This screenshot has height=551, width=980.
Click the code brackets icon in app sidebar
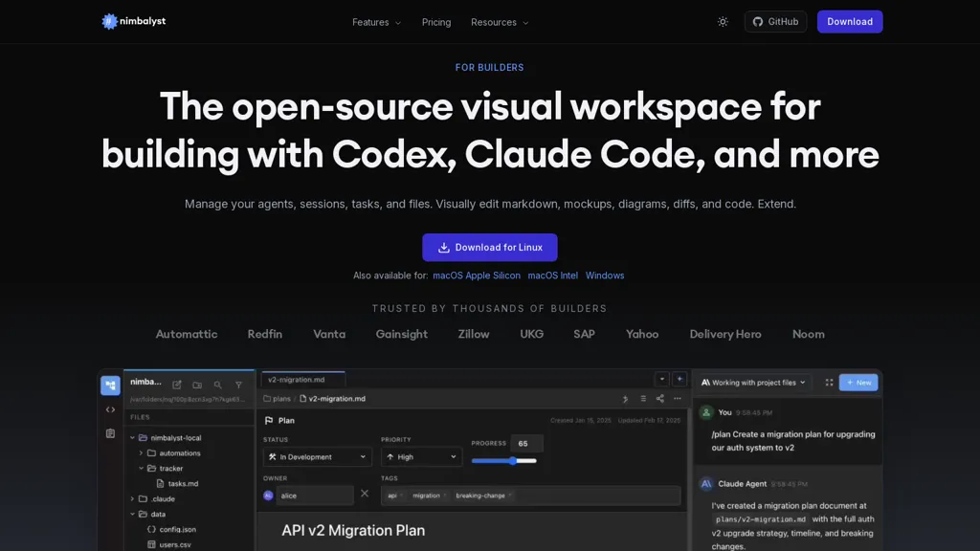110,409
